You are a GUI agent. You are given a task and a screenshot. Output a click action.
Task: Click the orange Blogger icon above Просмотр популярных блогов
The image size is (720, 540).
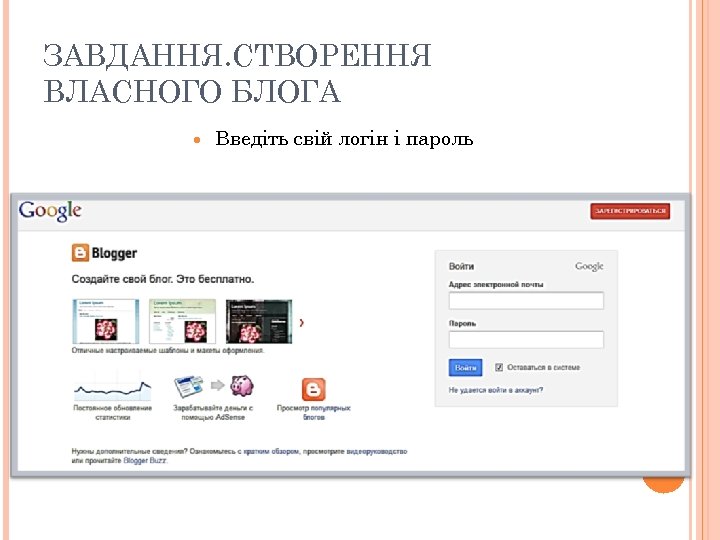314,390
